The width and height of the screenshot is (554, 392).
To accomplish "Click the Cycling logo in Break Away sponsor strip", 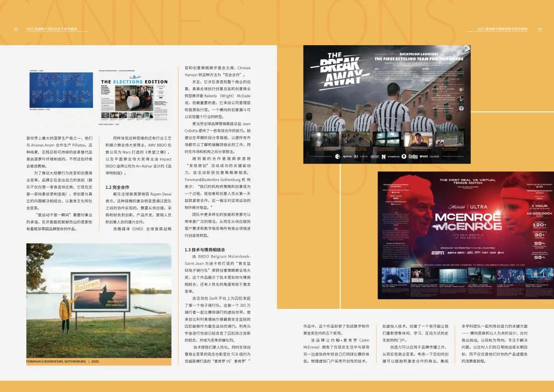I will [412, 156].
